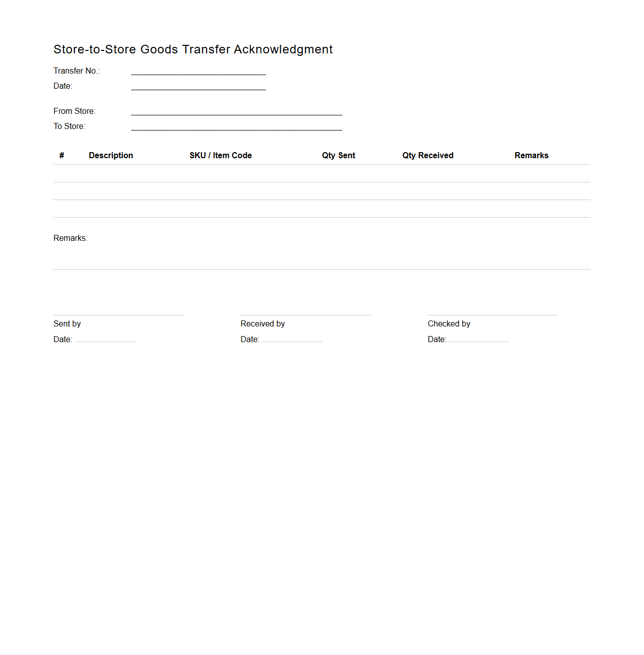The width and height of the screenshot is (644, 655).
Task: Select the form title Store-to-Store Goods Transfer Acknowledgment
Action: coord(193,49)
